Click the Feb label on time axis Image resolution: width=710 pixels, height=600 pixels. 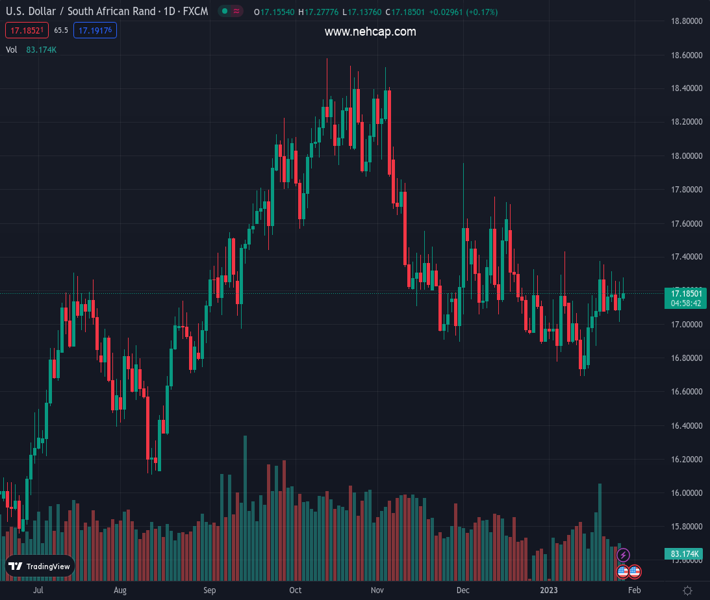coord(633,591)
